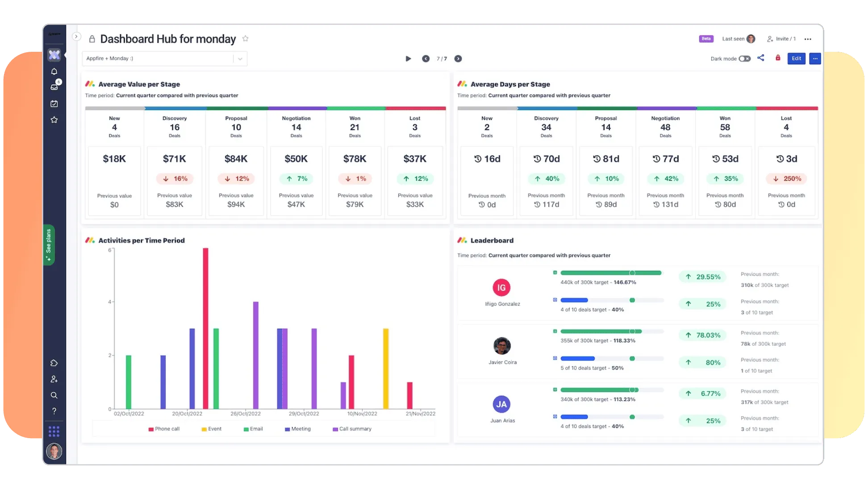This screenshot has height=489, width=868.
Task: Expand the Appfire + Monday dropdown
Action: [x=240, y=58]
